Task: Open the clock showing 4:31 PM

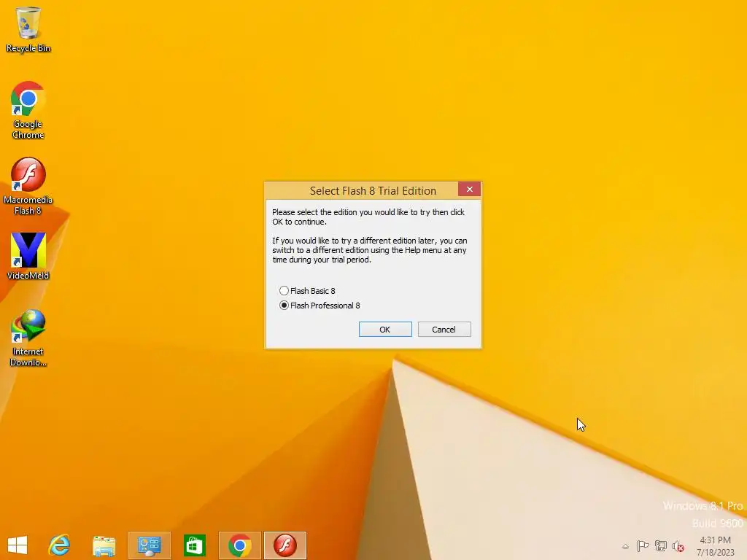Action: point(715,545)
